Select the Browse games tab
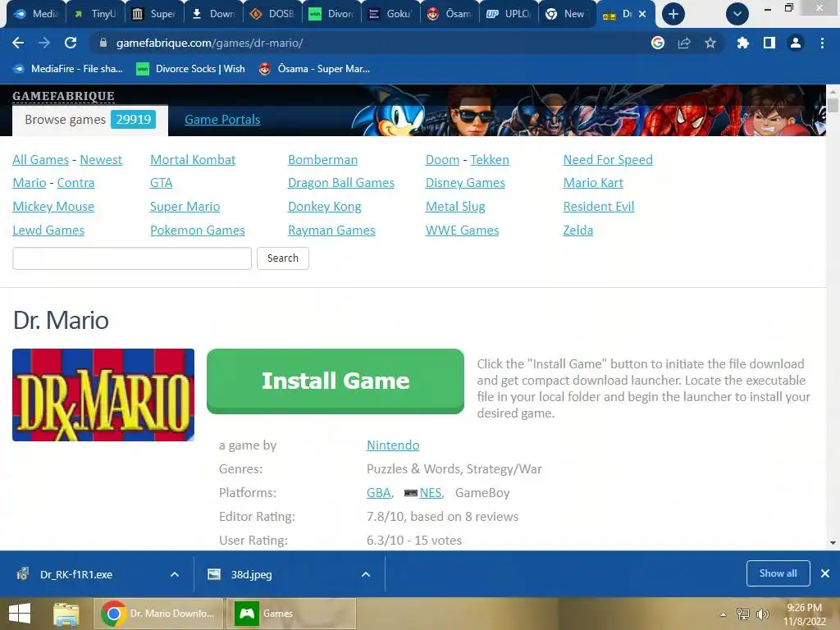840x630 pixels. click(x=90, y=120)
